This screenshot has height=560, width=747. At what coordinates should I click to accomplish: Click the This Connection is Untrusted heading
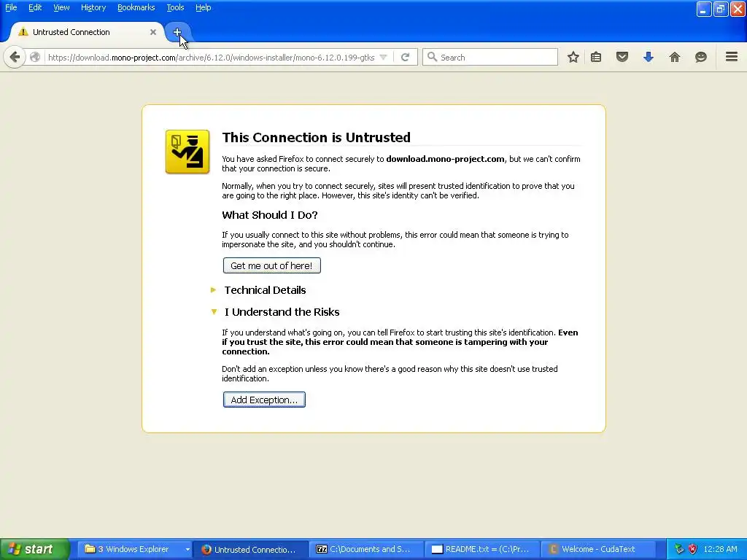click(317, 137)
